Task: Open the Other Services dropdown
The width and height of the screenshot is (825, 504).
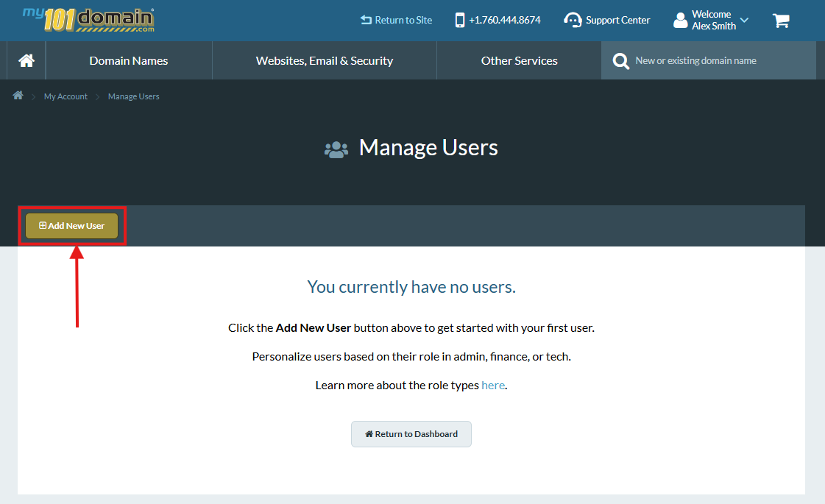Action: [x=518, y=60]
